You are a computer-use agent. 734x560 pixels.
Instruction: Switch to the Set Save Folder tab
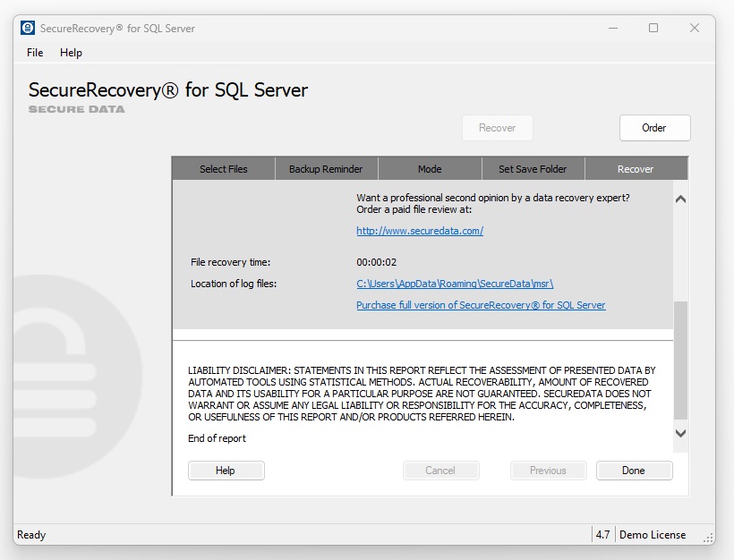coord(533,168)
